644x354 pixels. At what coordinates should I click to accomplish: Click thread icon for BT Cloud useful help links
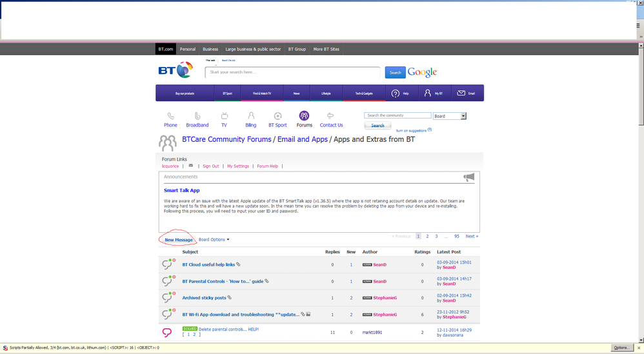(x=168, y=264)
